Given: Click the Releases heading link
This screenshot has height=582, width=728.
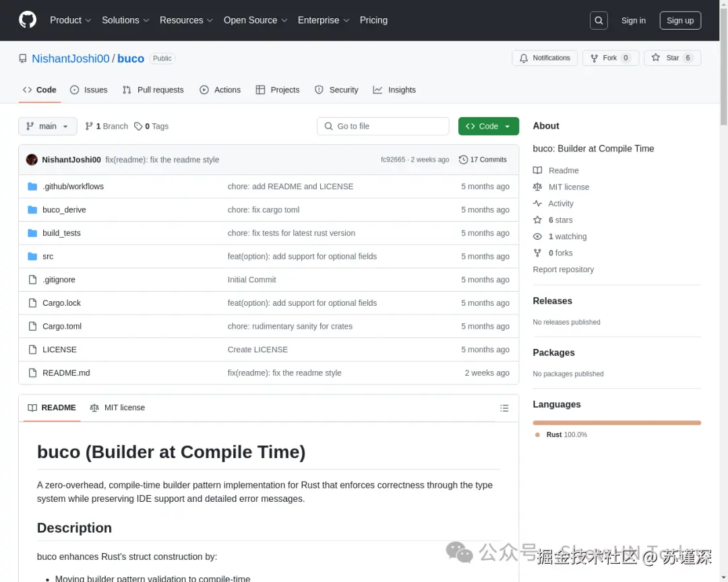Looking at the screenshot, I should coord(552,300).
